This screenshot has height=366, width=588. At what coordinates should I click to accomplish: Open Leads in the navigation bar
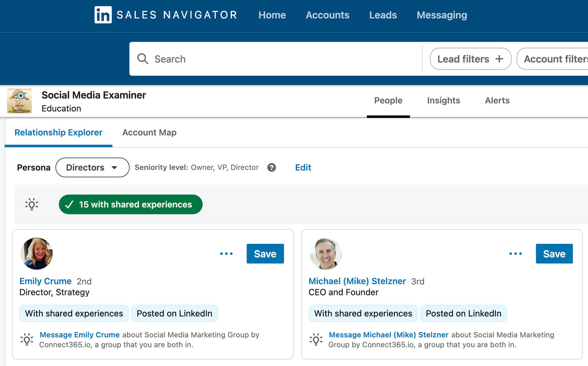point(383,15)
